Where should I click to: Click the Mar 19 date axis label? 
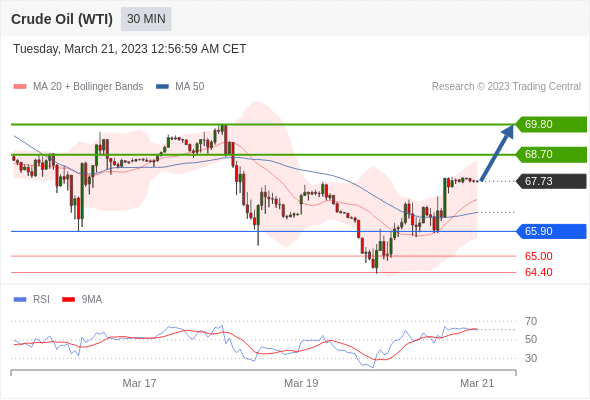click(x=301, y=383)
